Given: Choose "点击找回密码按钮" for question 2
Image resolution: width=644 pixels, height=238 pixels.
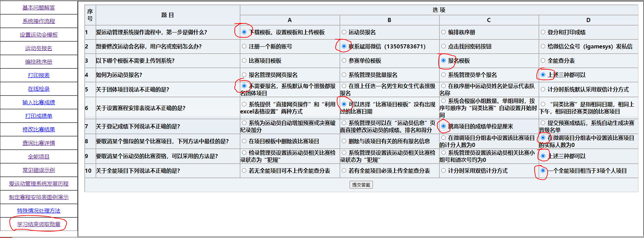Looking at the screenshot, I should tap(443, 46).
